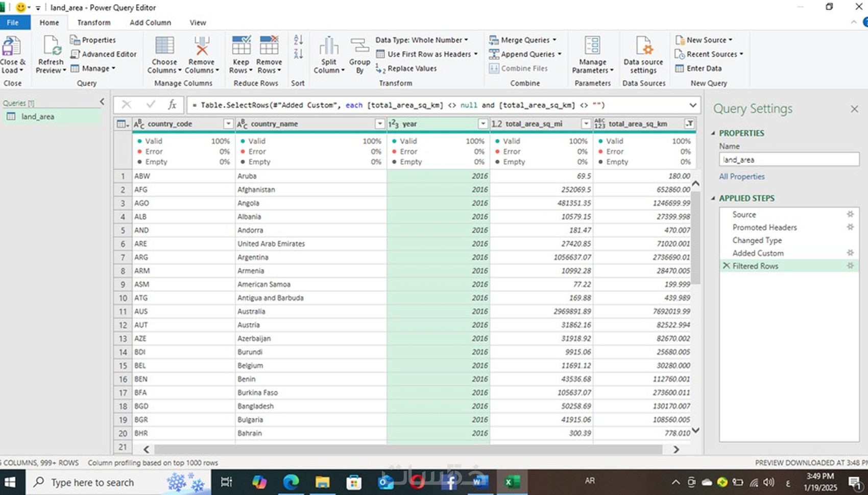Open Data Type: Whole Number dropdown
This screenshot has height=495, width=868.
422,40
